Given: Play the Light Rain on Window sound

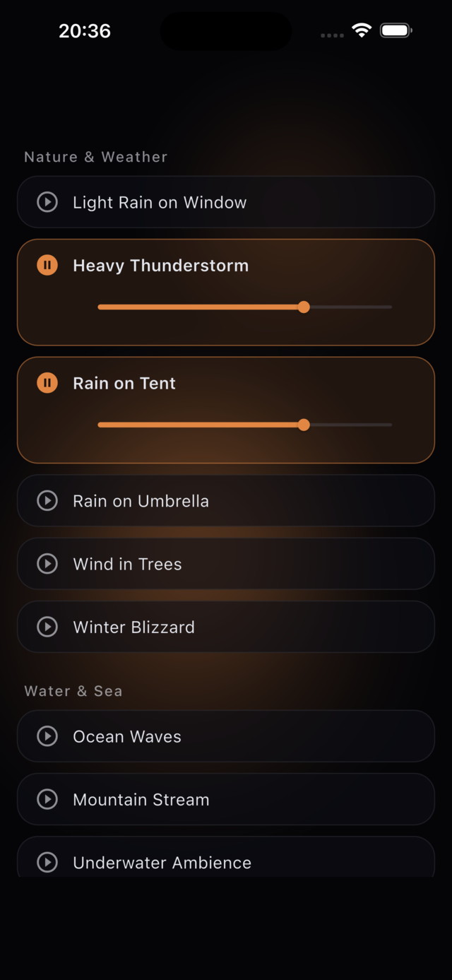Looking at the screenshot, I should click(x=47, y=202).
